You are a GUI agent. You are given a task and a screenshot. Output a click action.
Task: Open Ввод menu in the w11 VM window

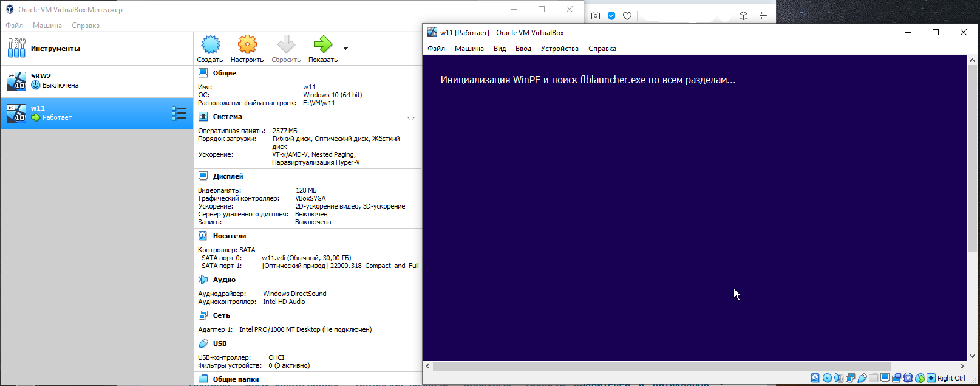[x=523, y=49]
